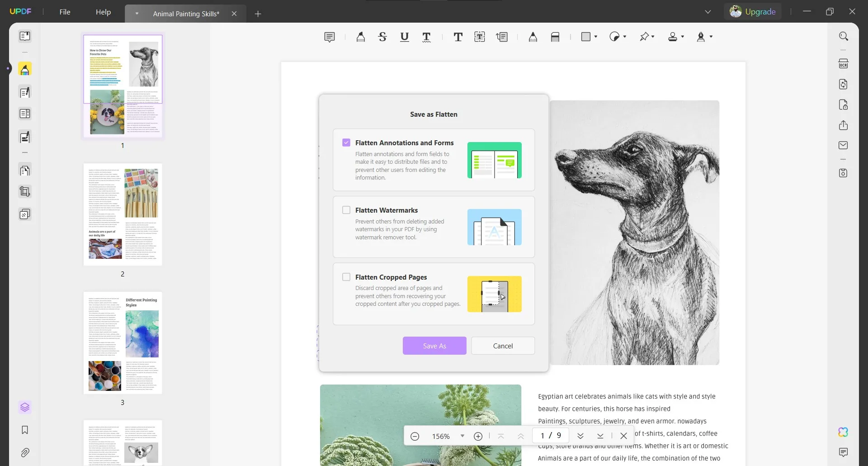
Task: Apply Strikethrough annotation tool
Action: coord(382,37)
